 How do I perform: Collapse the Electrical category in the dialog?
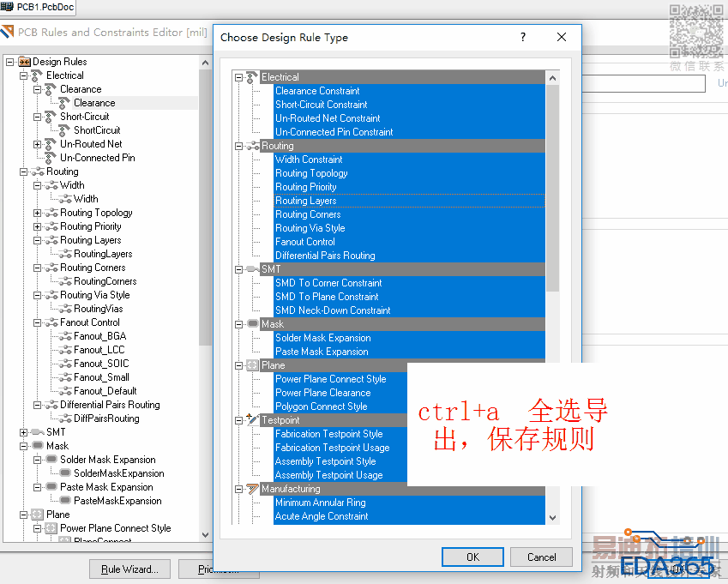click(x=238, y=77)
